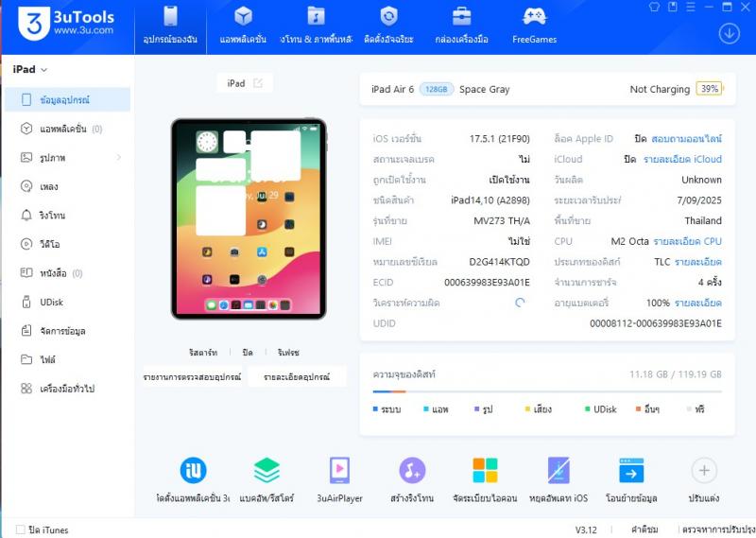Viewport: 756px width, 538px height.
Task: Open สร้างริงโทน ringtone maker
Action: coord(412,479)
